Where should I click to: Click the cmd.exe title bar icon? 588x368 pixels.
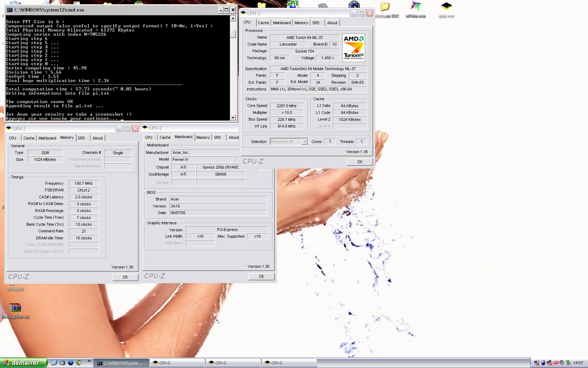10,10
